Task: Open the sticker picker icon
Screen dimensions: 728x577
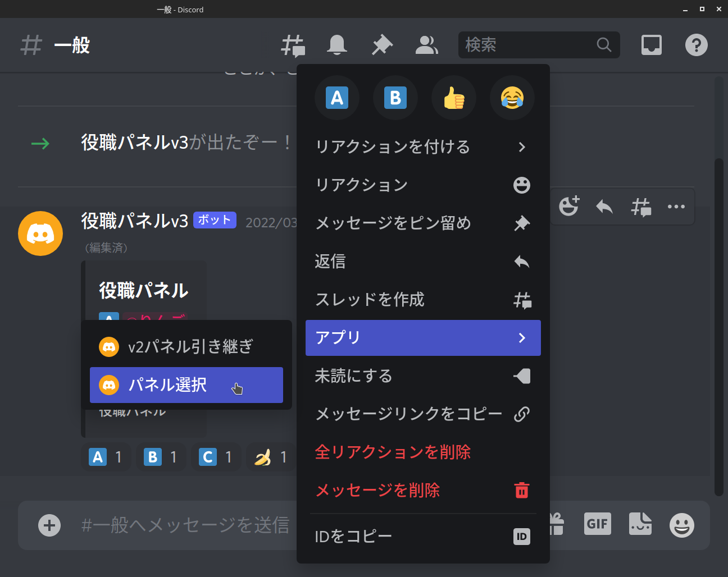Action: [x=640, y=524]
